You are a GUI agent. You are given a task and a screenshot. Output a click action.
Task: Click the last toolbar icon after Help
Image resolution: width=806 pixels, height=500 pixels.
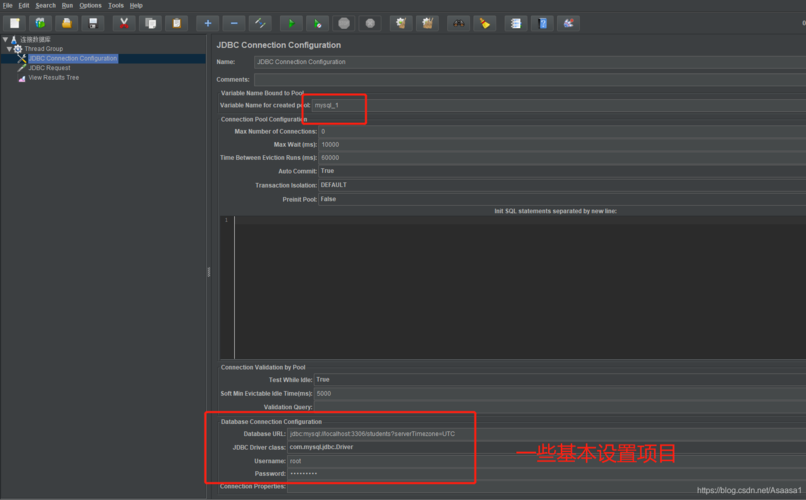pos(569,23)
